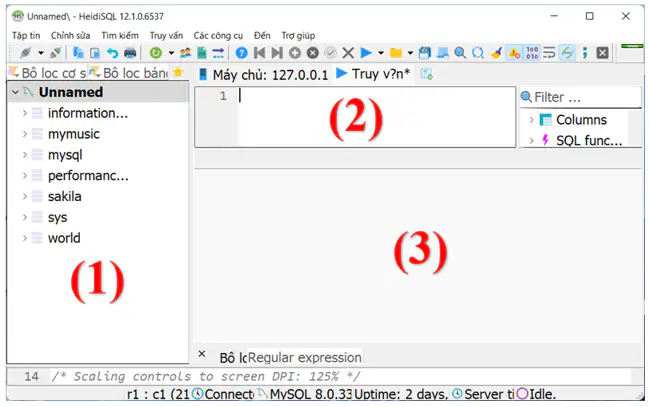Toggle the favorites star filter
650x407 pixels.
point(178,73)
